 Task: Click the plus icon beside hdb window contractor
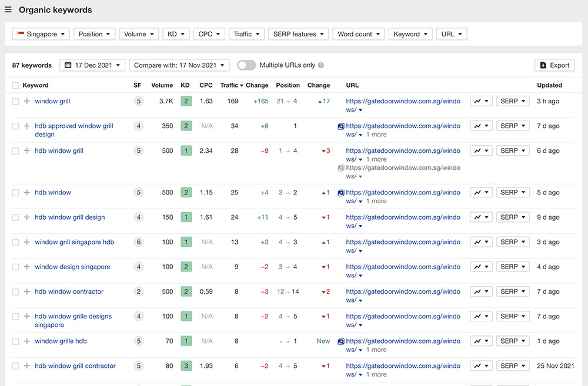(26, 292)
